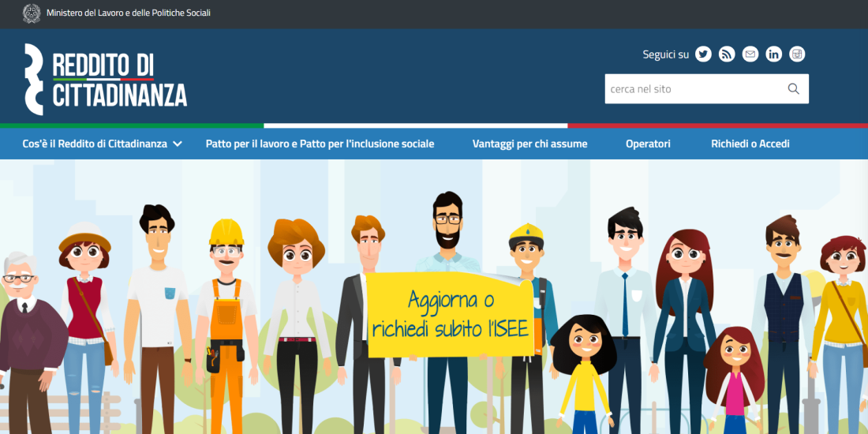868x434 pixels.
Task: Click the email envelope icon
Action: (750, 54)
